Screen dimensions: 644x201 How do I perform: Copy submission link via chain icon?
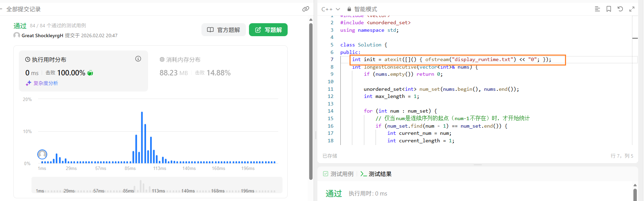click(306, 9)
